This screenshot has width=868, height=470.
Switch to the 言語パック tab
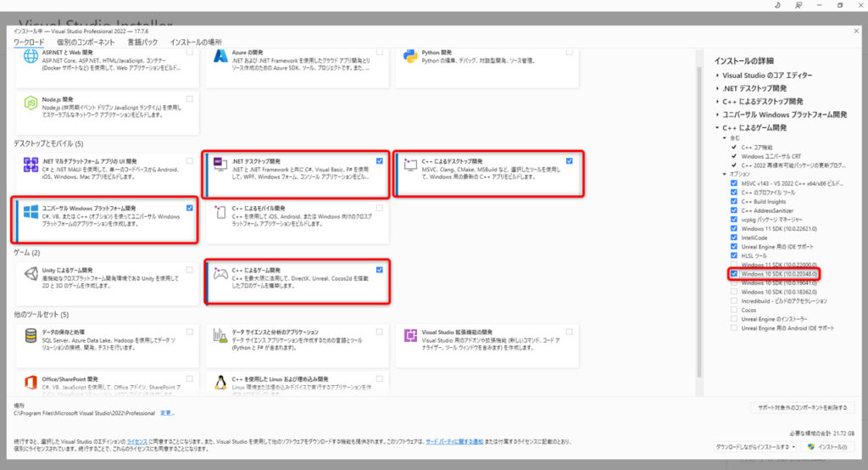(142, 42)
